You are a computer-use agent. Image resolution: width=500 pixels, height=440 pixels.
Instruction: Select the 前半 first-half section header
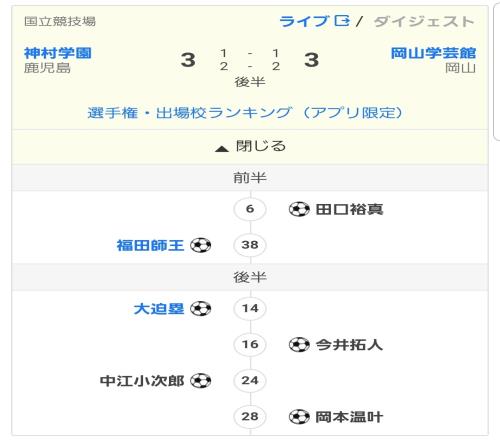coord(250,178)
